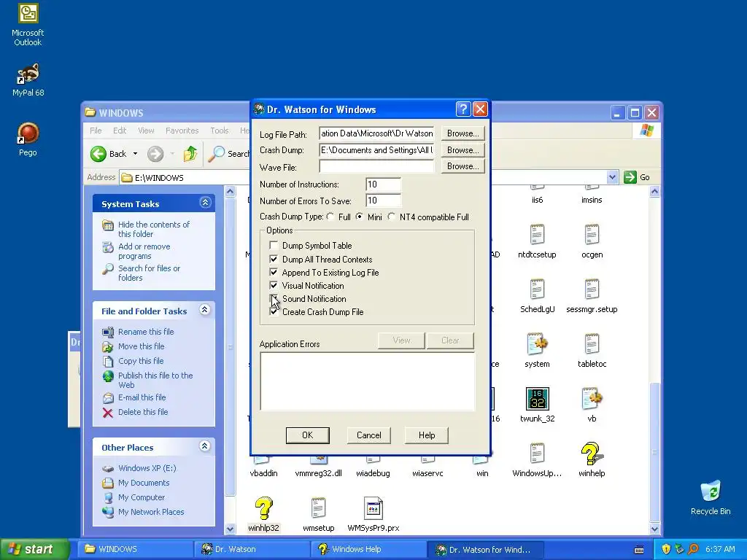Click Cancel in Dr. Watson dialog
The width and height of the screenshot is (747, 560).
tap(368, 435)
